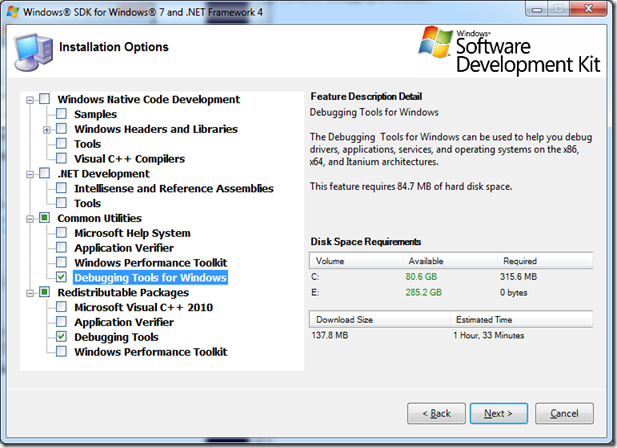The height and width of the screenshot is (448, 617).
Task: Check the Microsoft Visual C++ 2010 checkbox
Action: point(61,307)
